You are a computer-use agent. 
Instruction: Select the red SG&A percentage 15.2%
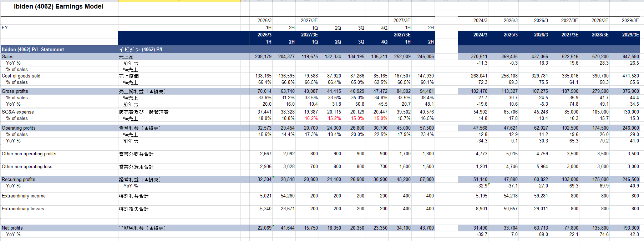click(334, 118)
